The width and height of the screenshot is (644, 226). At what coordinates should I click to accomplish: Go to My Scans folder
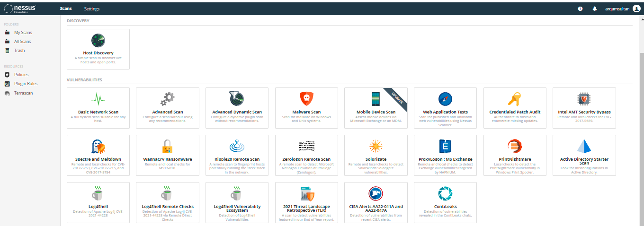23,33
